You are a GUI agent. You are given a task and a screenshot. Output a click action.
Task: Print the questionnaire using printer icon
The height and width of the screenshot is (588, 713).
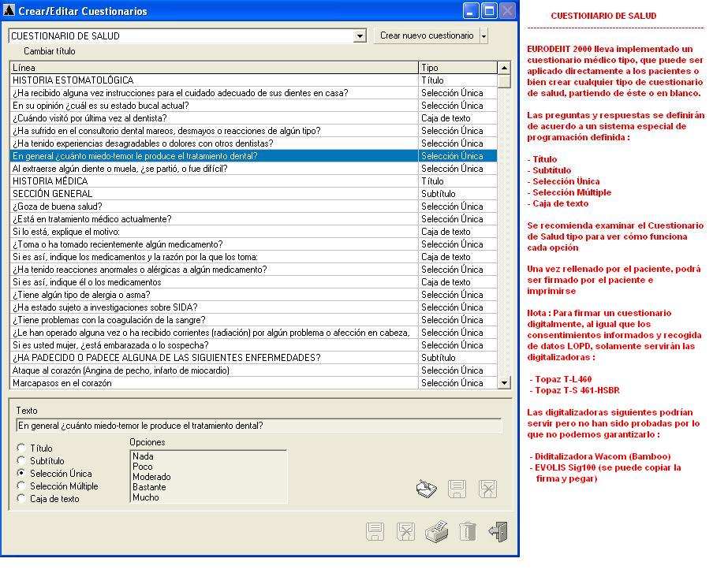tap(436, 531)
